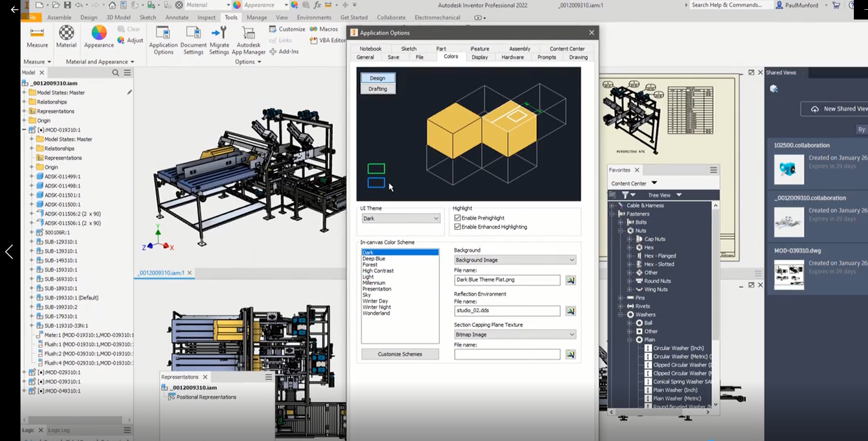Click the filter icon in Content Center
This screenshot has height=441, width=868.
625,195
